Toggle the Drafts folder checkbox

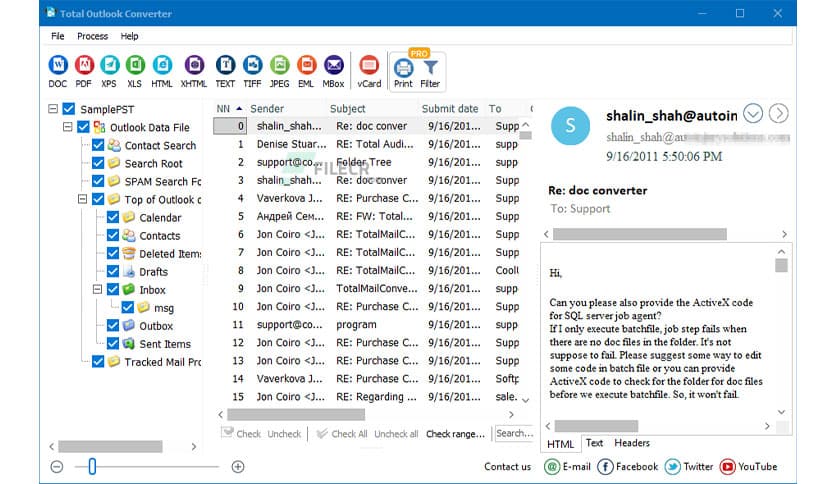(112, 271)
